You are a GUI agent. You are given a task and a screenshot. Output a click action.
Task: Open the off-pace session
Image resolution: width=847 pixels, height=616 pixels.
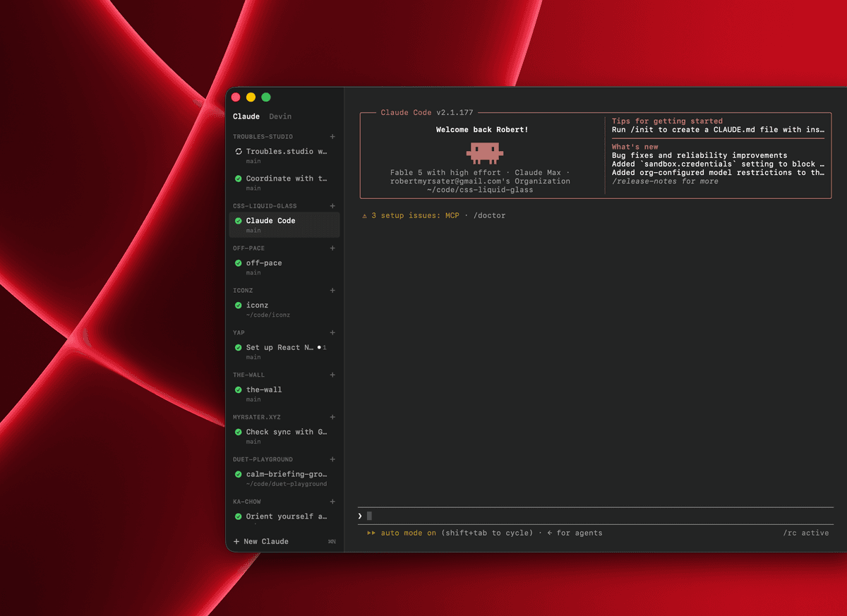point(284,267)
